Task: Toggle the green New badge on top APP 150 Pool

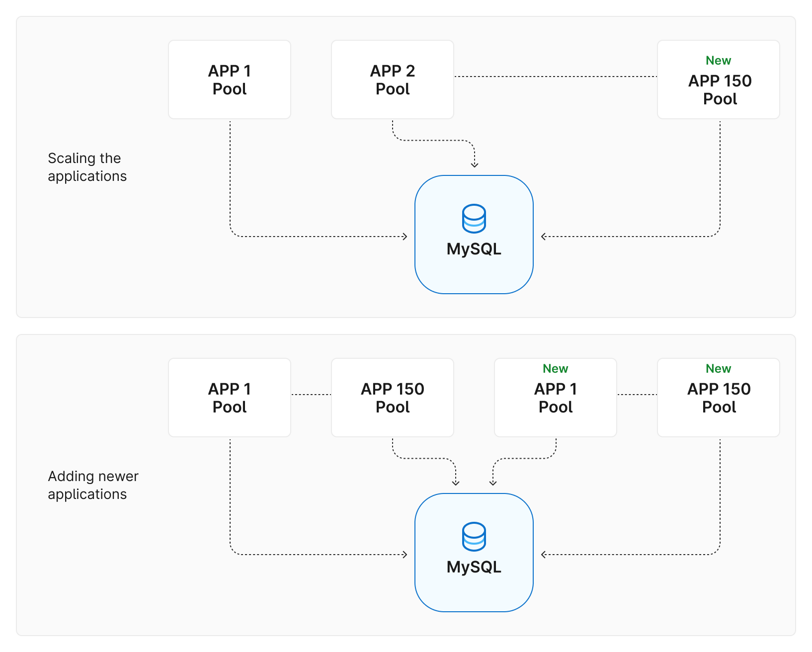Action: coord(718,60)
